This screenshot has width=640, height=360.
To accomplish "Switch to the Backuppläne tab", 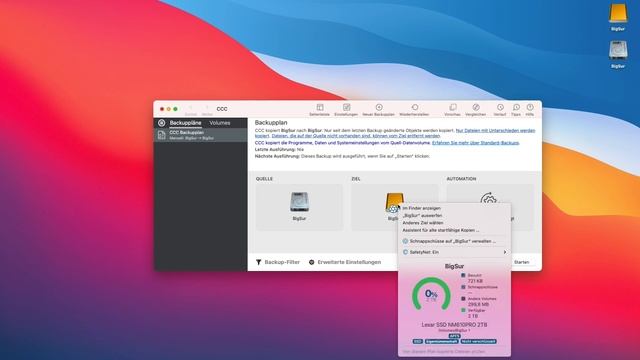I will tap(185, 123).
